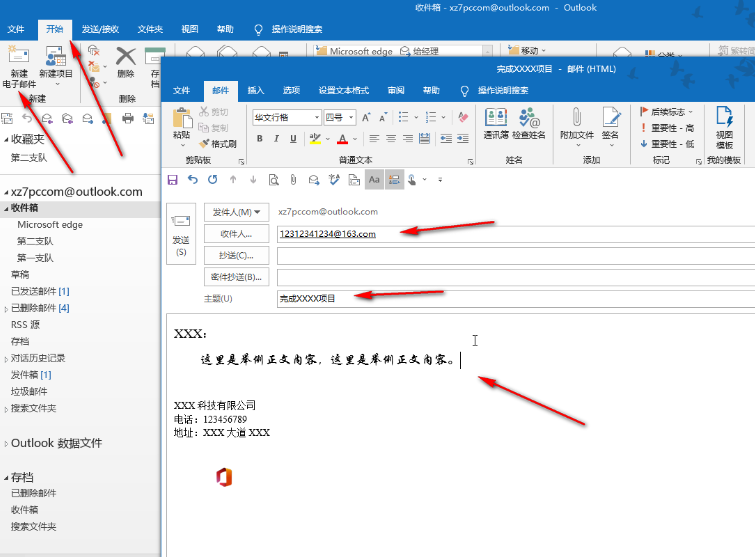Click View Templates 视图模板

coord(724,127)
